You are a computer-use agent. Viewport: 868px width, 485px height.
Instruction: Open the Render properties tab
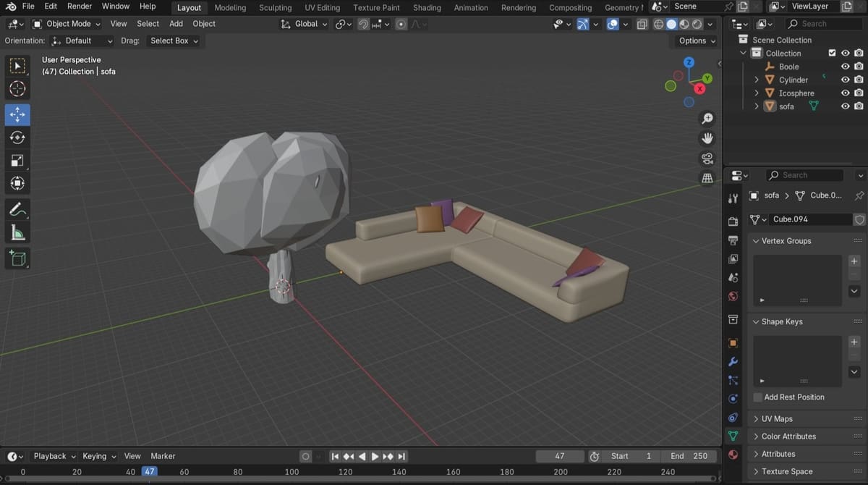tap(733, 222)
